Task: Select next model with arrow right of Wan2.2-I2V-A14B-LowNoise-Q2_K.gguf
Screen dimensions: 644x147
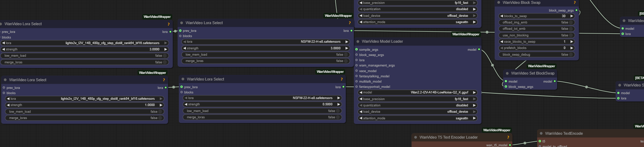Action: click(x=474, y=92)
